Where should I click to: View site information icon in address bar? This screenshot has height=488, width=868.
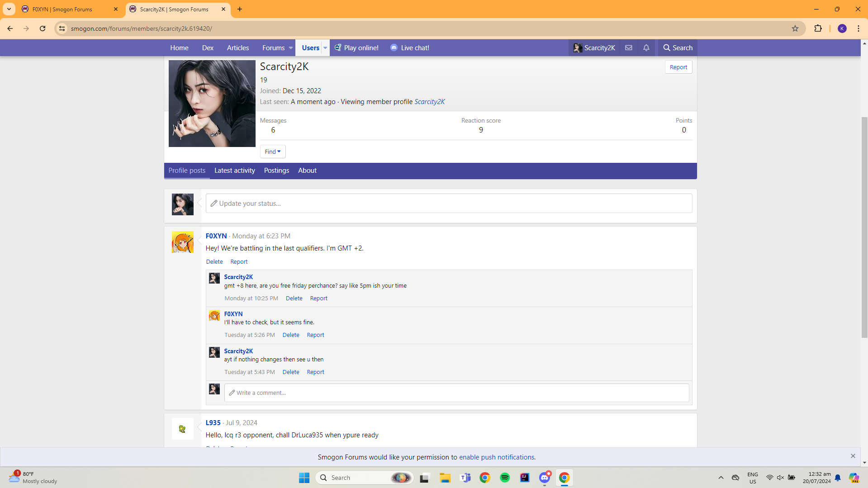[x=62, y=28]
